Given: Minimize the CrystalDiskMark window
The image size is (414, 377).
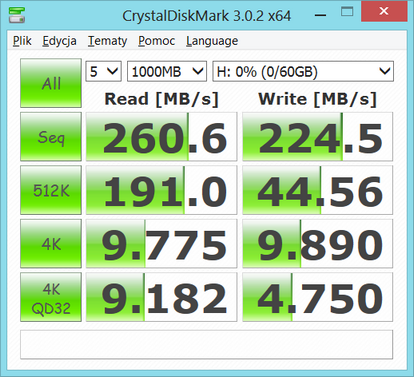Looking at the screenshot, I should pos(320,14).
